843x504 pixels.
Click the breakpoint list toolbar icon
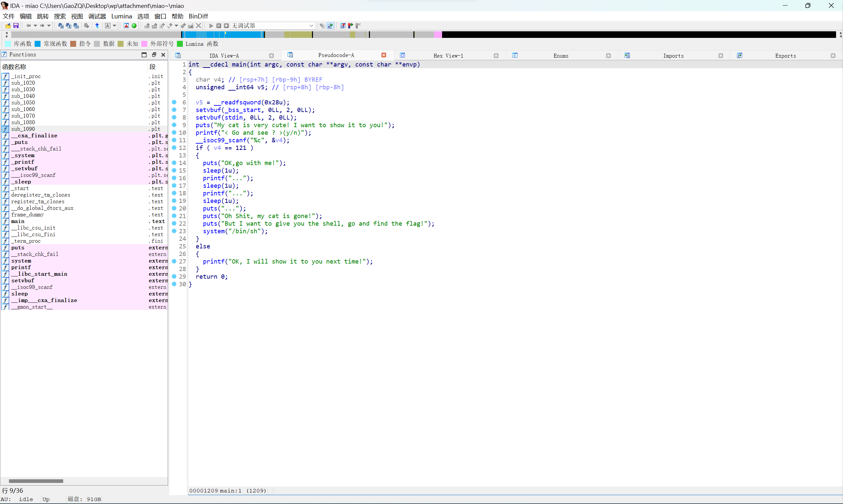pos(343,26)
